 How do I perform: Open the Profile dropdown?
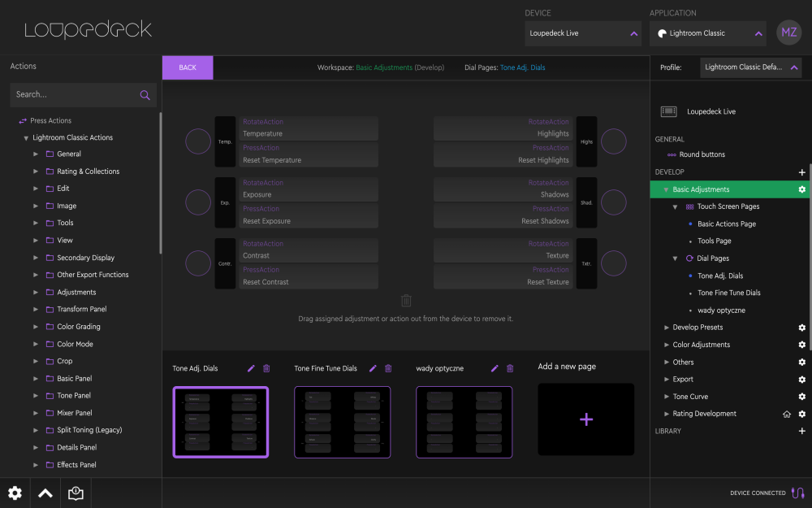click(750, 67)
